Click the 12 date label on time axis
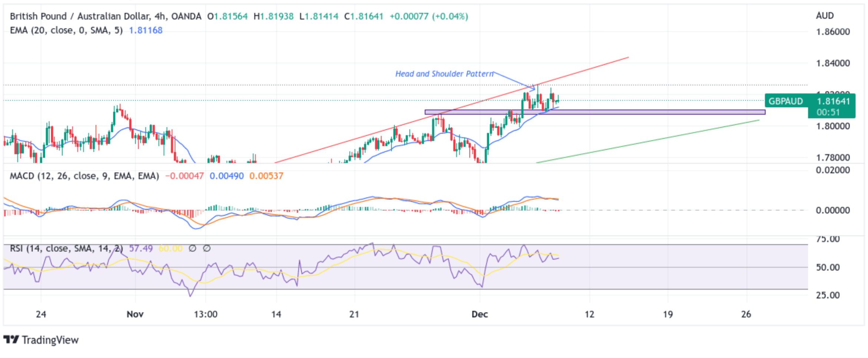 click(x=589, y=314)
